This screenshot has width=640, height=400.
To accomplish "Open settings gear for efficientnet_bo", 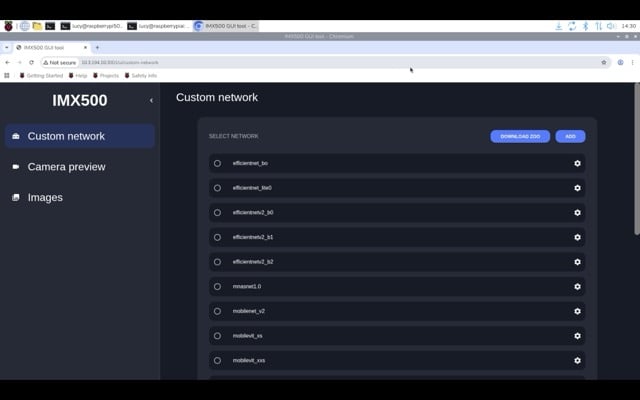I will pos(577,163).
